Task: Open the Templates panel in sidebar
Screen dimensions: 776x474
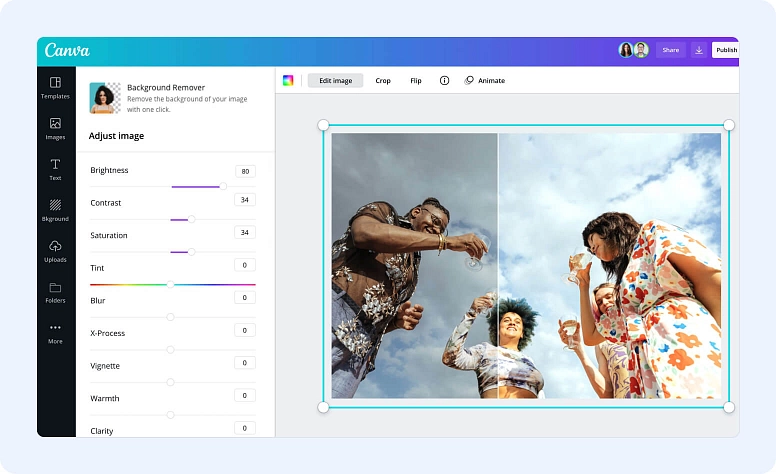Action: click(x=55, y=87)
